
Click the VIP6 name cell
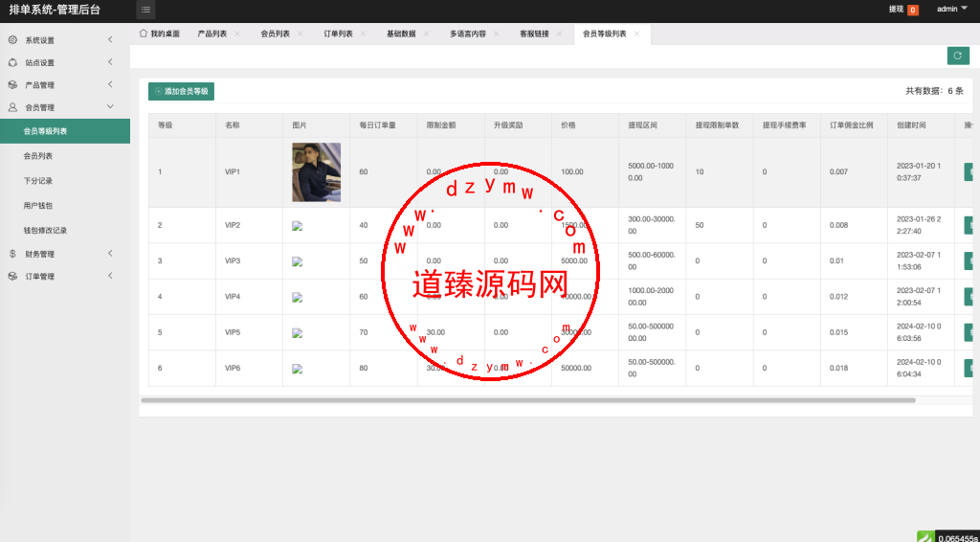tap(250, 369)
